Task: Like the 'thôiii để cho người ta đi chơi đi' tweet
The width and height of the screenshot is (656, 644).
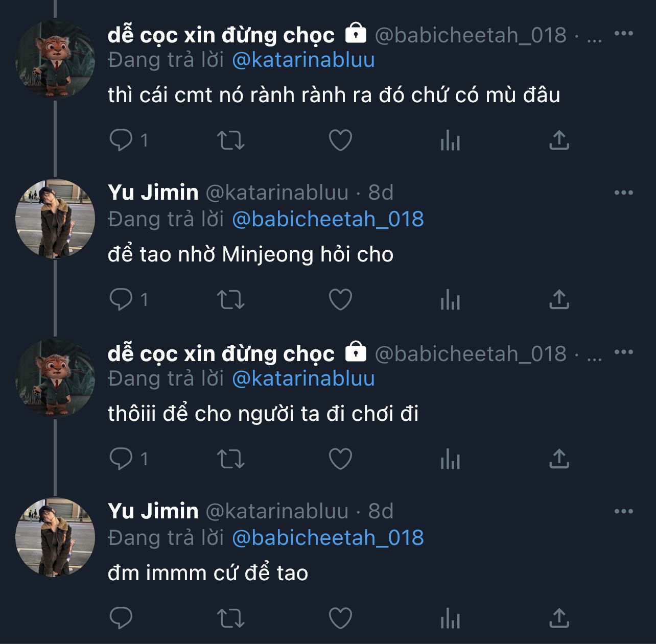Action: (x=340, y=459)
